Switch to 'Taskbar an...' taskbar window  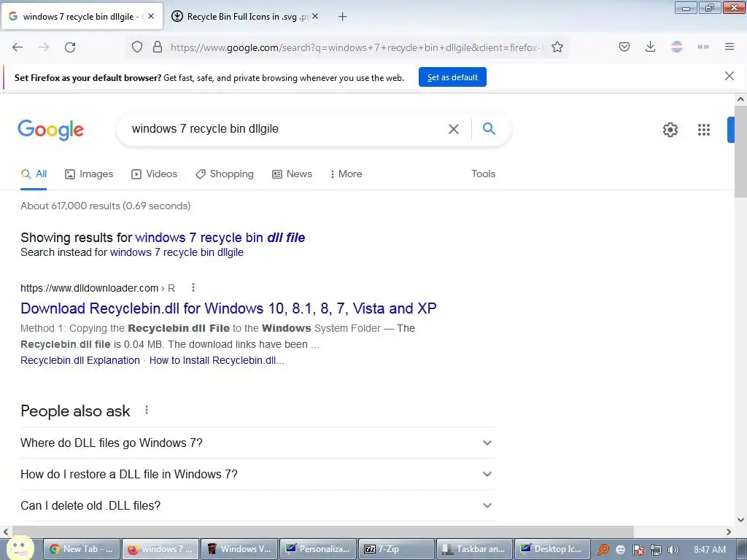474,549
